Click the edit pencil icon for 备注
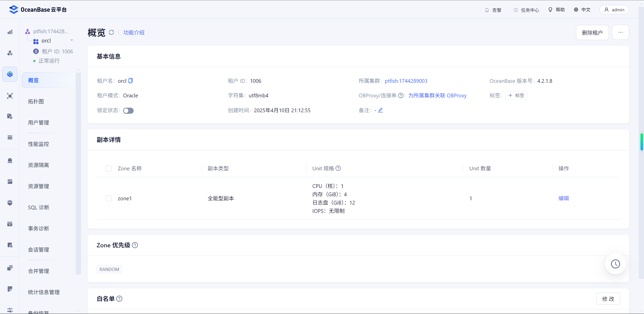This screenshot has height=314, width=644. tap(380, 110)
